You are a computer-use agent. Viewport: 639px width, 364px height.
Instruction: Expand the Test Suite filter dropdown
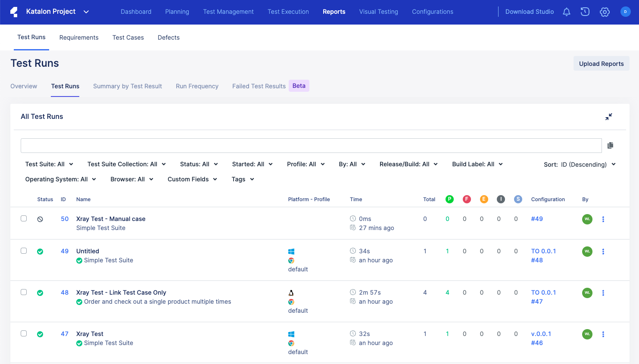click(x=49, y=164)
